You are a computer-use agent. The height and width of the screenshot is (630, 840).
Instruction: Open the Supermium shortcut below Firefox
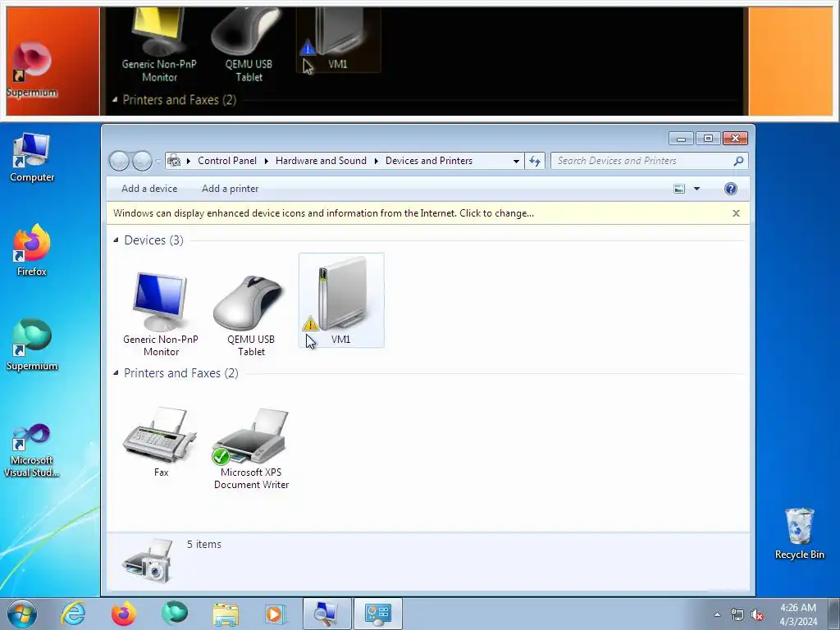click(x=32, y=345)
